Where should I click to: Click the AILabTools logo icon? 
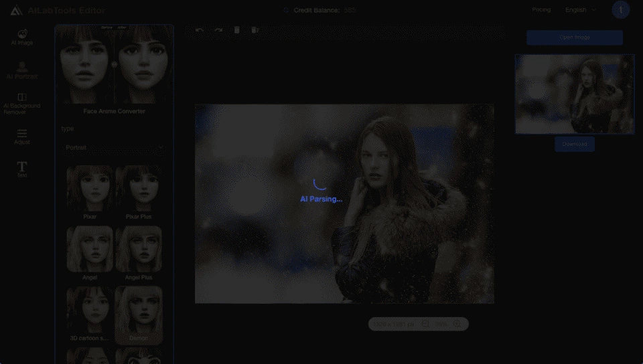click(16, 10)
